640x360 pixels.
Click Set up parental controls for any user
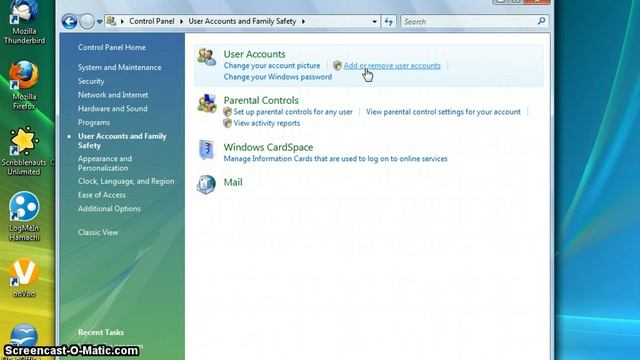pos(293,112)
